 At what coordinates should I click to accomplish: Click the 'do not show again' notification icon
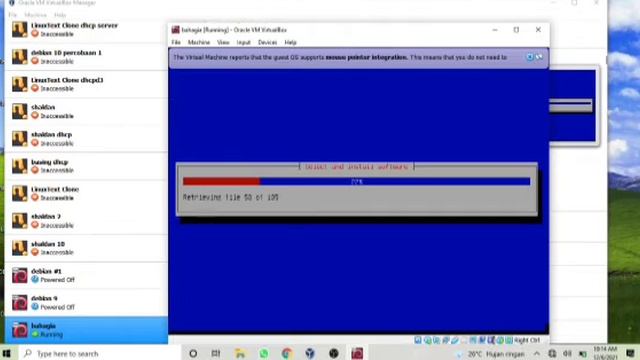(539, 57)
